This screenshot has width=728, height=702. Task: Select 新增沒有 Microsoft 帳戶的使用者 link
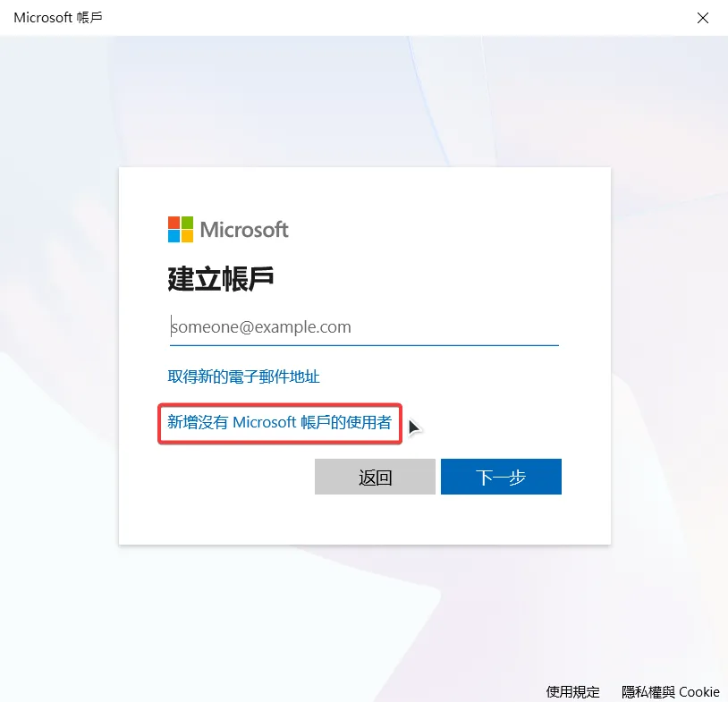pyautogui.click(x=280, y=422)
